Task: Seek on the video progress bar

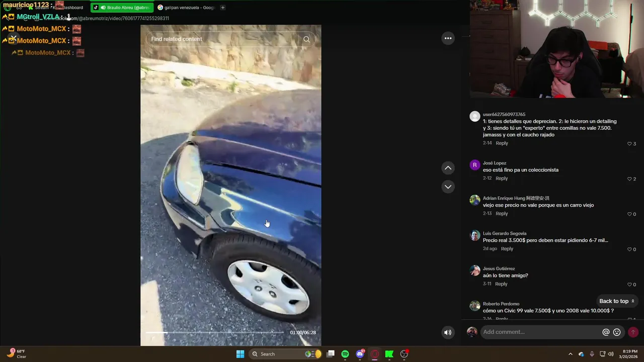Action: (x=215, y=332)
